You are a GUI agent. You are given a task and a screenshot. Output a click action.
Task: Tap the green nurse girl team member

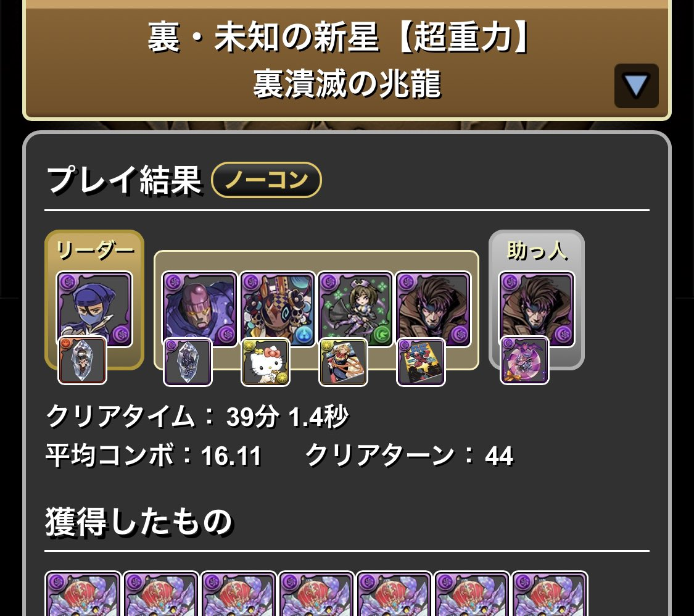tap(356, 309)
